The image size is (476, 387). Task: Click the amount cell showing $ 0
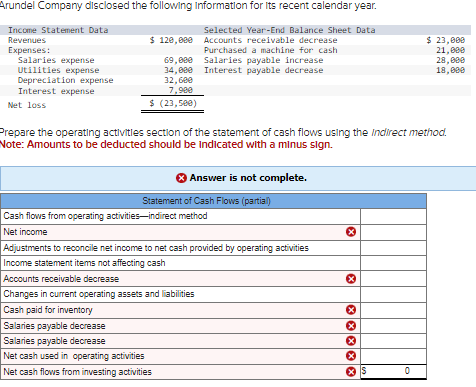coord(393,371)
